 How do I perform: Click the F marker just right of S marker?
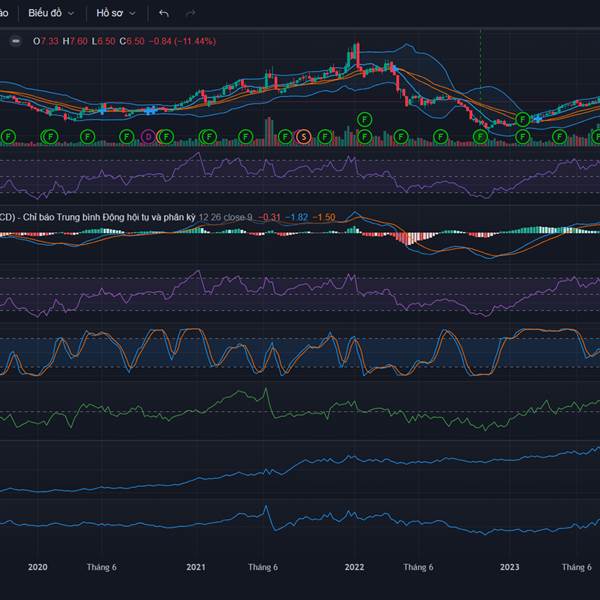[326, 135]
